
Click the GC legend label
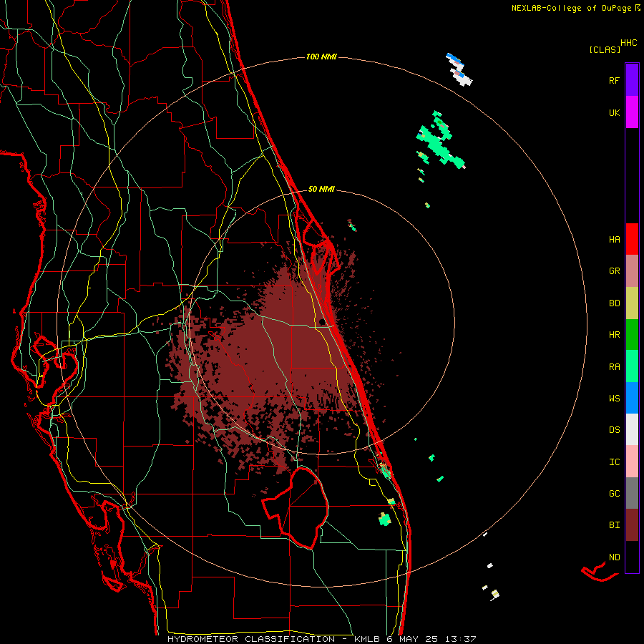614,494
